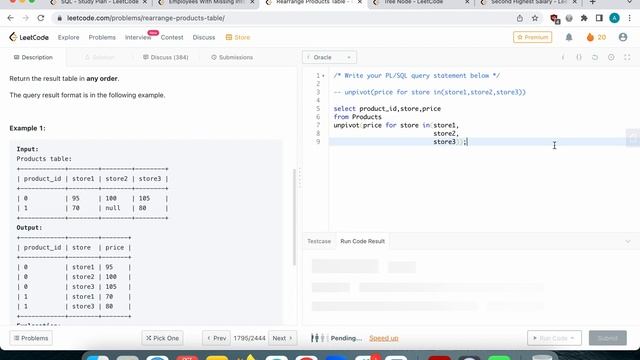This screenshot has height=360, width=640.
Task: Go to the Next problem
Action: pyautogui.click(x=282, y=338)
